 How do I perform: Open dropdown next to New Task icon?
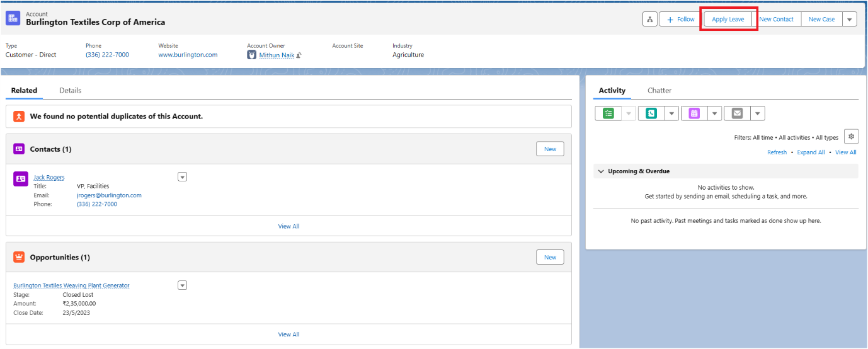coord(629,113)
